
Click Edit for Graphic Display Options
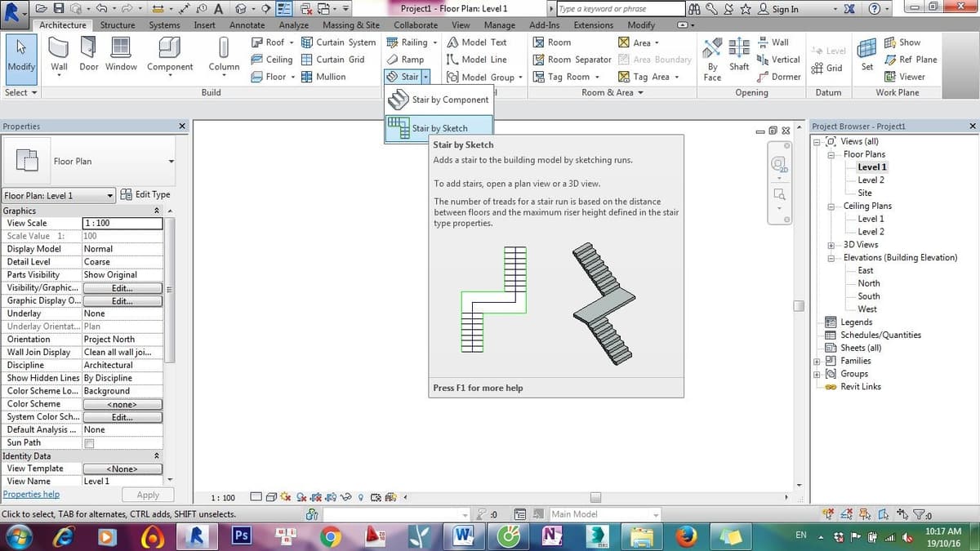pyautogui.click(x=122, y=301)
